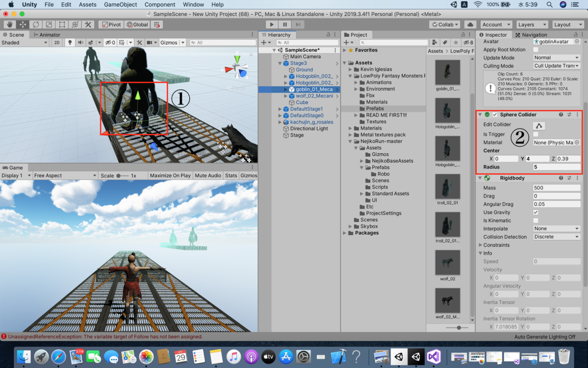This screenshot has height=368, width=588.
Task: Open the Component menu
Action: pos(160,4)
